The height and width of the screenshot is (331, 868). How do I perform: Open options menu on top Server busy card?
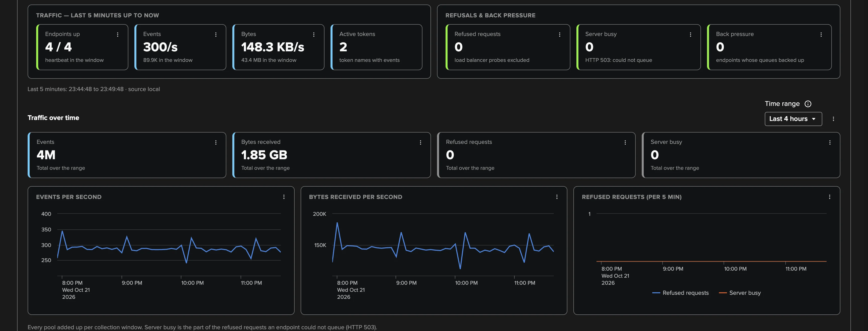tap(690, 34)
